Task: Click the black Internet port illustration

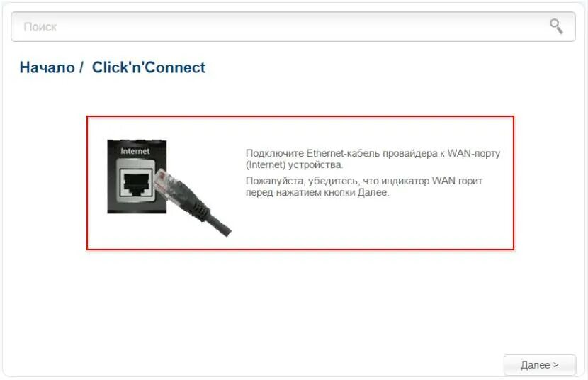Action: 137,177
